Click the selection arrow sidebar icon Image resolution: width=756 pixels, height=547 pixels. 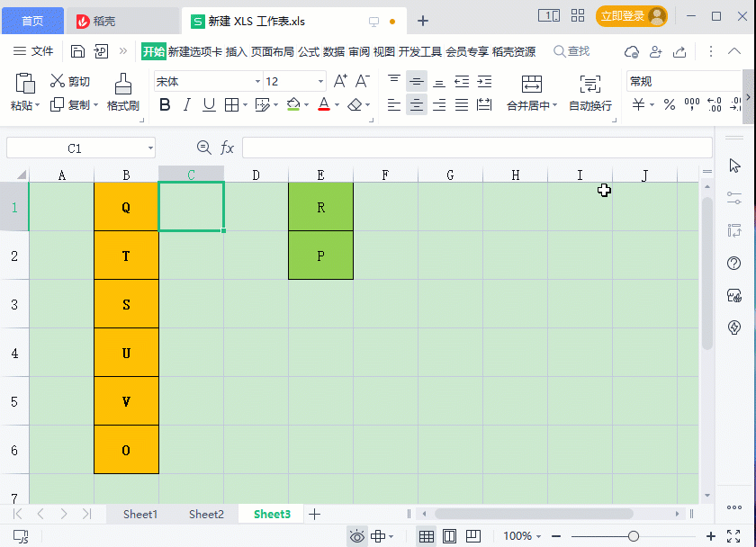(x=734, y=166)
